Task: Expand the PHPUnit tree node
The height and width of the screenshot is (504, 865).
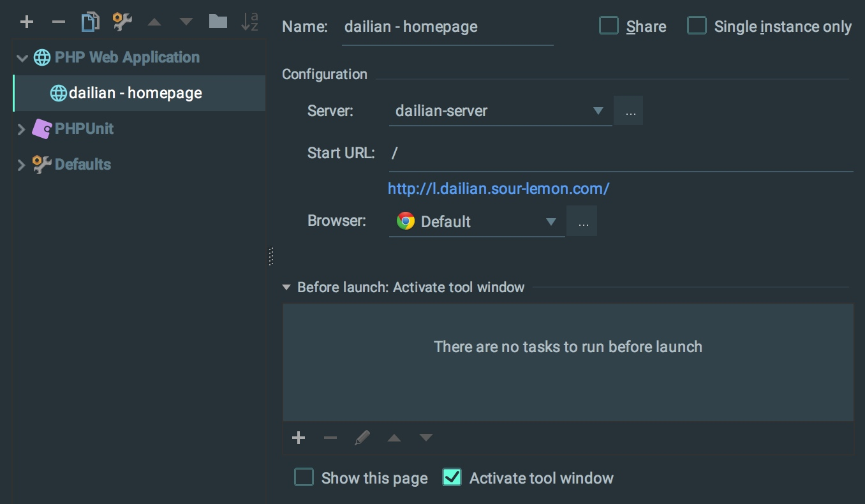Action: (x=21, y=129)
